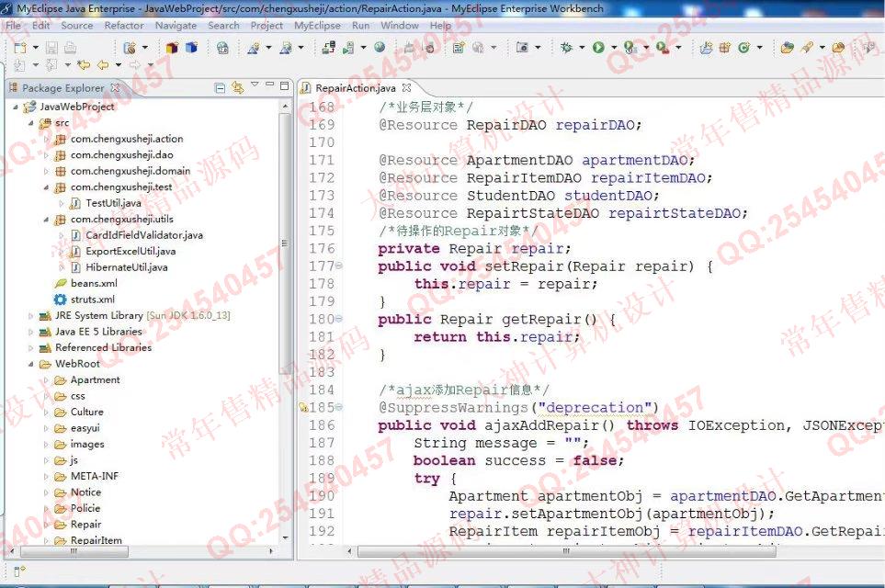The width and height of the screenshot is (885, 588).
Task: Open the New wizard dropdown arrow
Action: tap(35, 48)
